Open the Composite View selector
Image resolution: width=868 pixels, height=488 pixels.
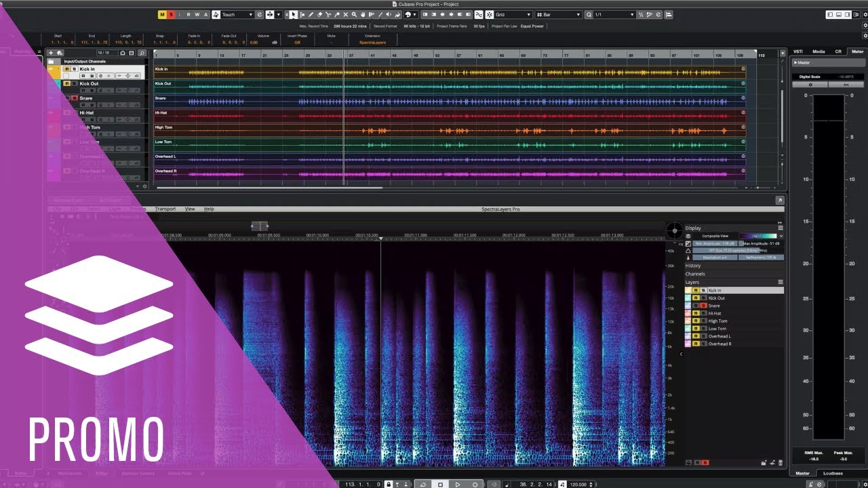click(x=715, y=236)
